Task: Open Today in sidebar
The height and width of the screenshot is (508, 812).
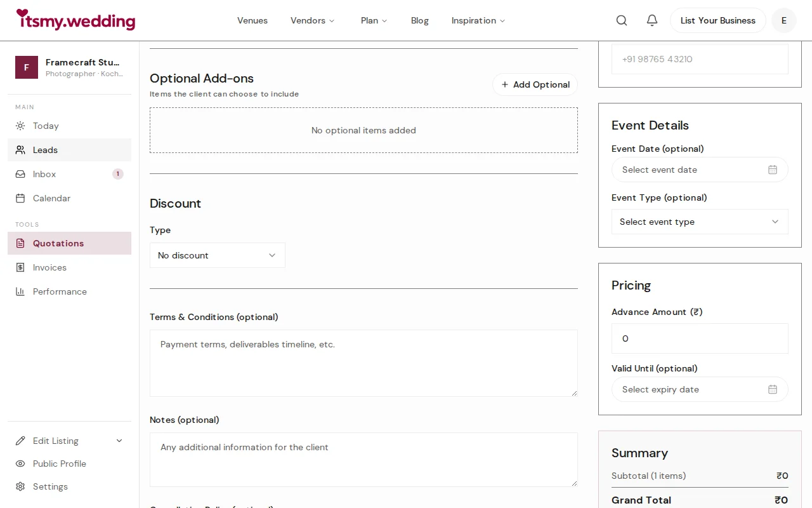Action: tap(46, 126)
